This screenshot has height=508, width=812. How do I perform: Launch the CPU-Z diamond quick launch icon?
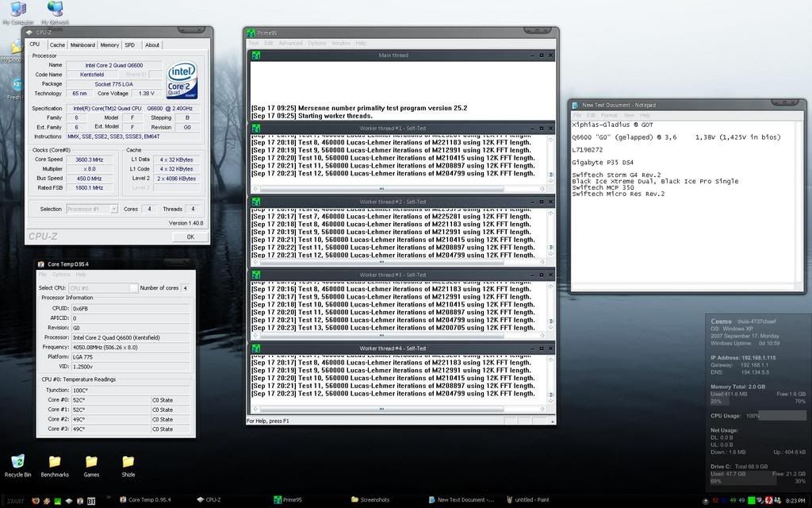pyautogui.click(x=68, y=501)
